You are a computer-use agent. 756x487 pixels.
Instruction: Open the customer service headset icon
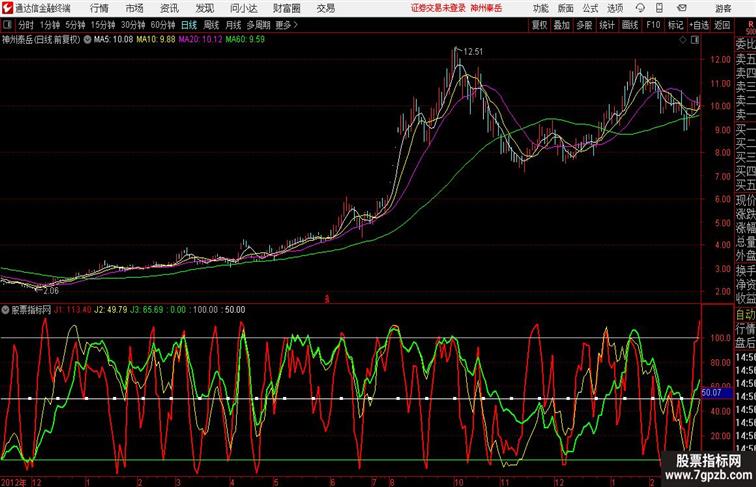640,8
